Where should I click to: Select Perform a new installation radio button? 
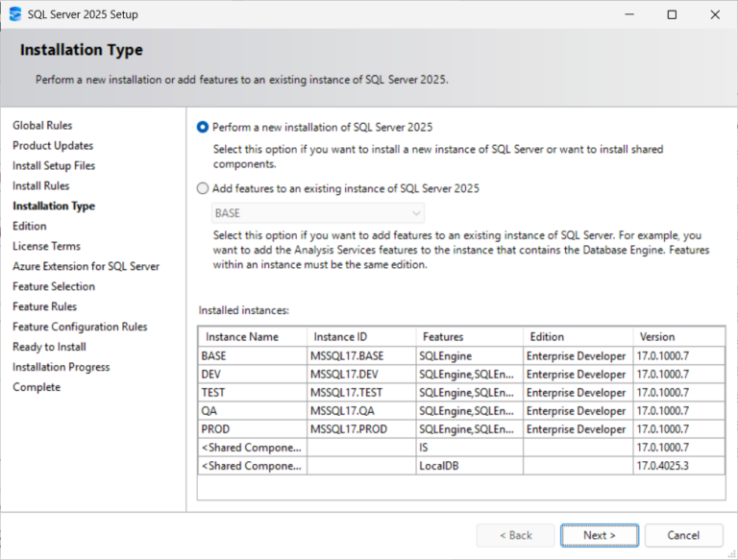[203, 127]
